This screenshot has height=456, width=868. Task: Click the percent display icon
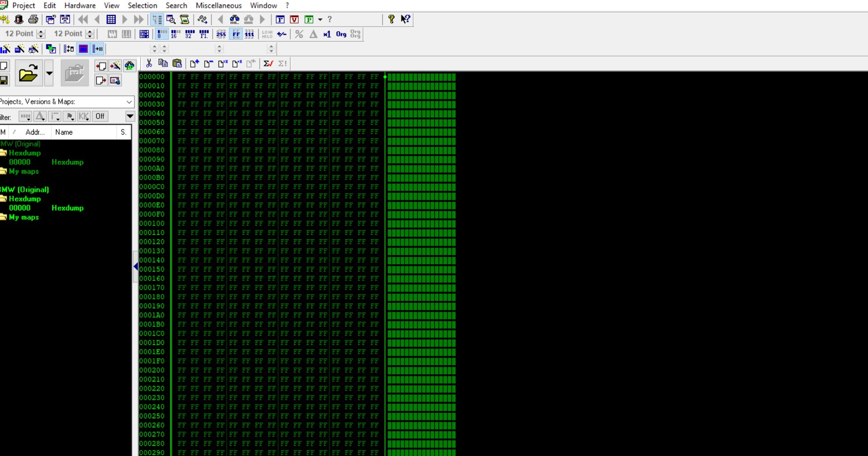pos(299,34)
